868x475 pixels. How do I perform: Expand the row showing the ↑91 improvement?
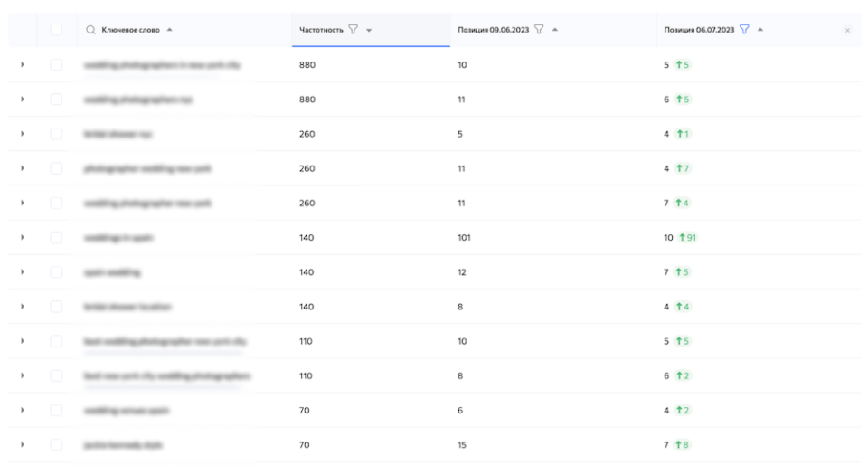[23, 238]
